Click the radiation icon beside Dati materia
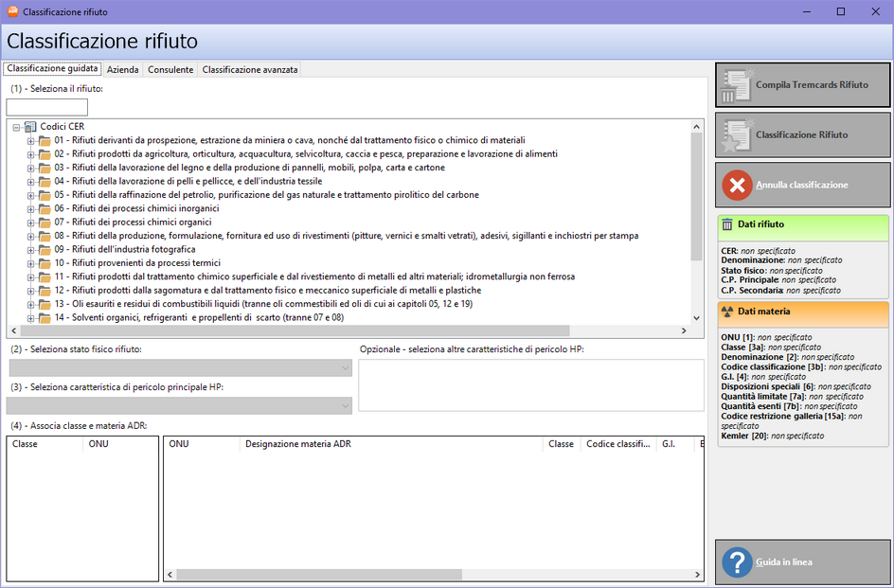 point(727,311)
